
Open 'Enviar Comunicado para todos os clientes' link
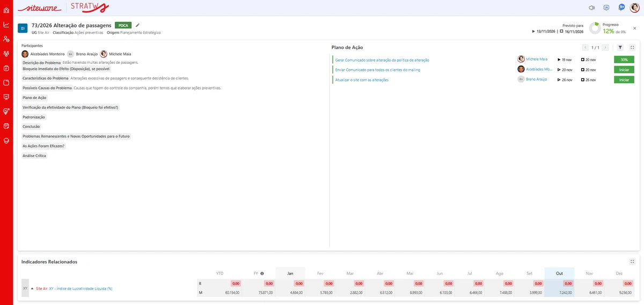378,70
